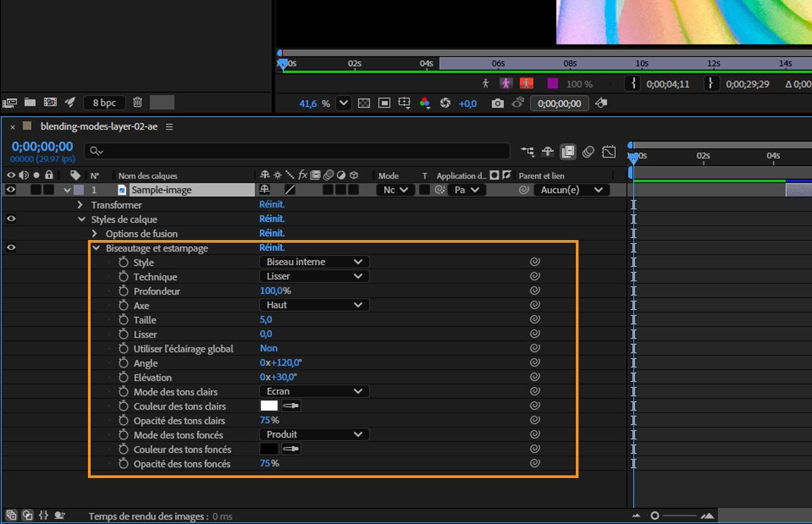Viewport: 812px width, 524px height.
Task: Open the composition flowchart mini icon
Action: 527,152
